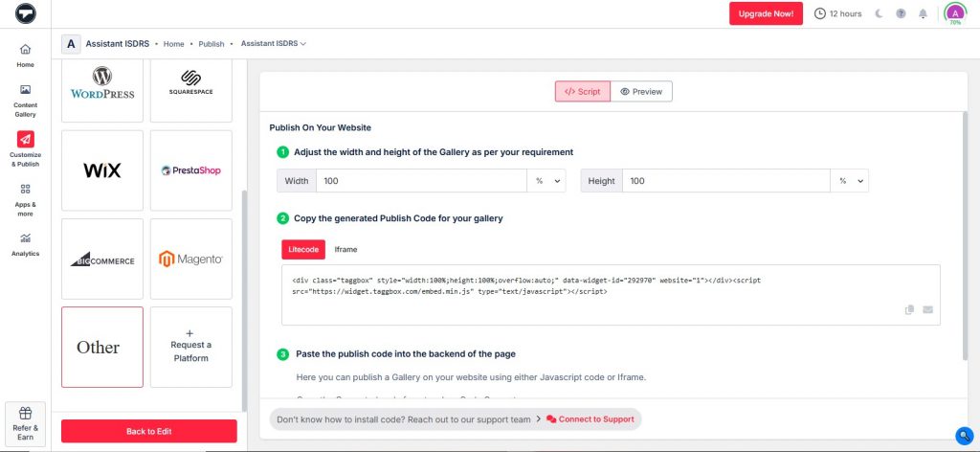Click the A workspace badge
This screenshot has width=980, height=452.
(71, 44)
